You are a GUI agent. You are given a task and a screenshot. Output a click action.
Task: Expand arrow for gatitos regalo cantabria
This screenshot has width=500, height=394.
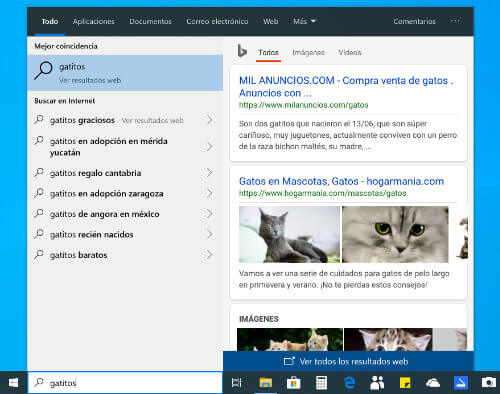(x=209, y=173)
